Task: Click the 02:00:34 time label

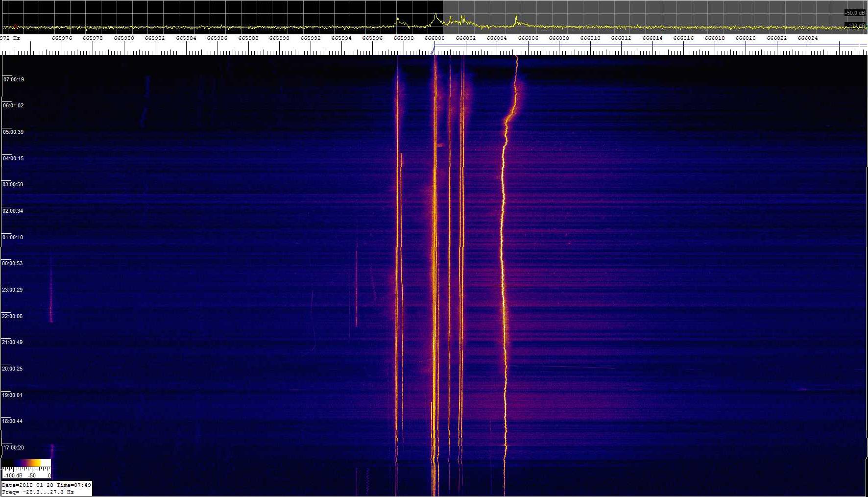Action: 13,211
